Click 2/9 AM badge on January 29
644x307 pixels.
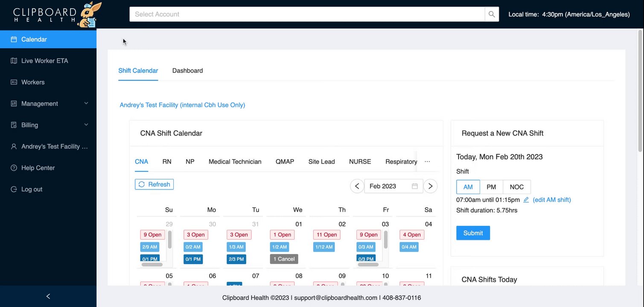(150, 247)
